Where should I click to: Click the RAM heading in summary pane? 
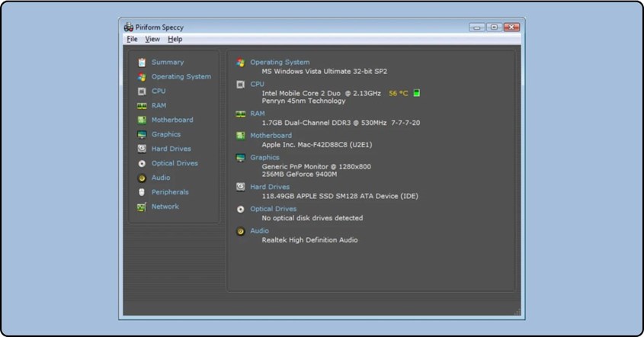point(258,114)
